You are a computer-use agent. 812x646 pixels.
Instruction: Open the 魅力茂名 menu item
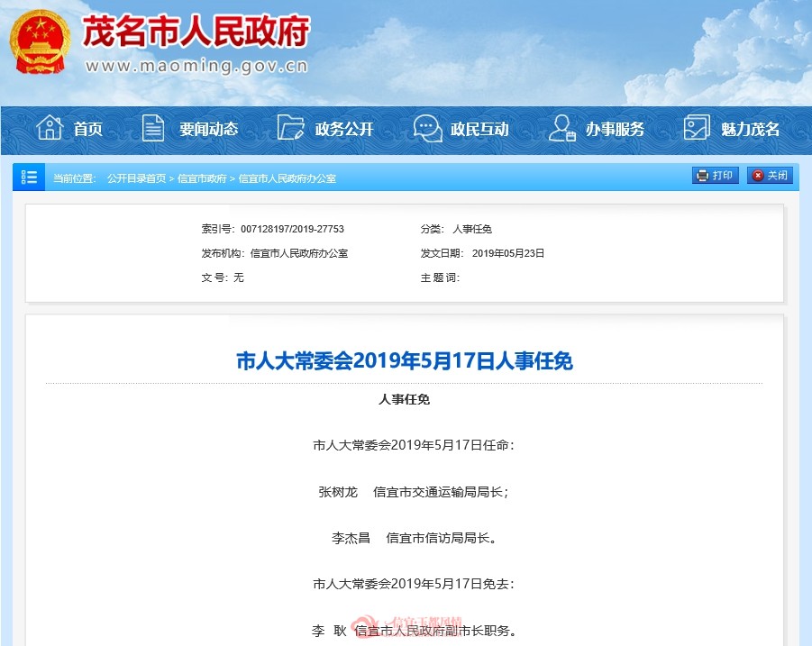click(751, 129)
